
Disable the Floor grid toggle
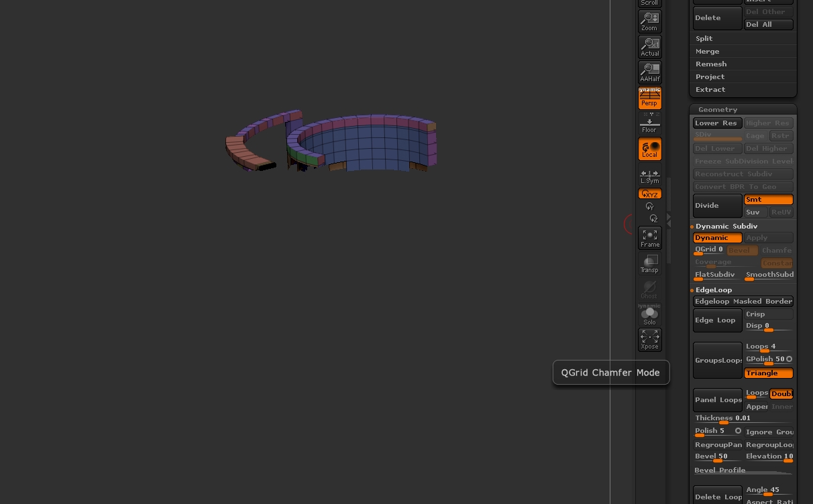(649, 123)
